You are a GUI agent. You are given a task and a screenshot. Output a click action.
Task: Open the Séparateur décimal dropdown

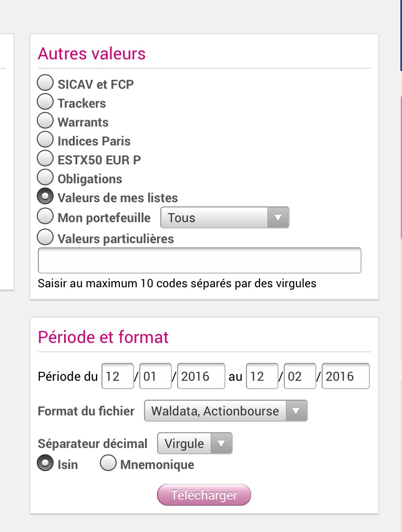pyautogui.click(x=194, y=444)
